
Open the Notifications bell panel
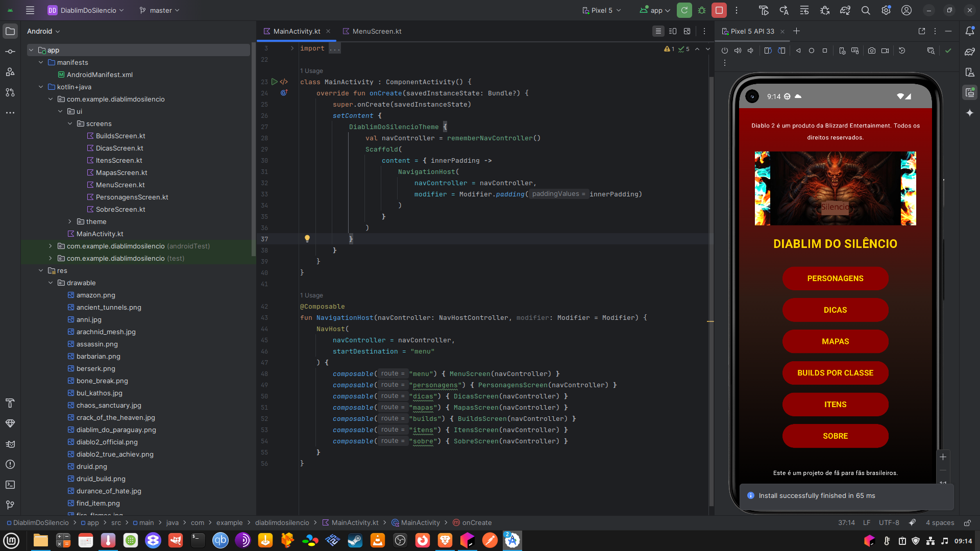(970, 31)
